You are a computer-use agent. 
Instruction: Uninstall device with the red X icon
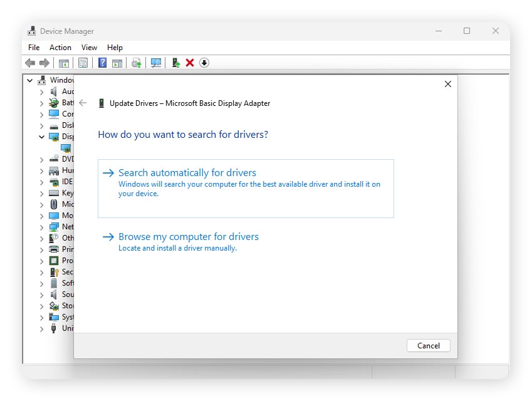[190, 63]
